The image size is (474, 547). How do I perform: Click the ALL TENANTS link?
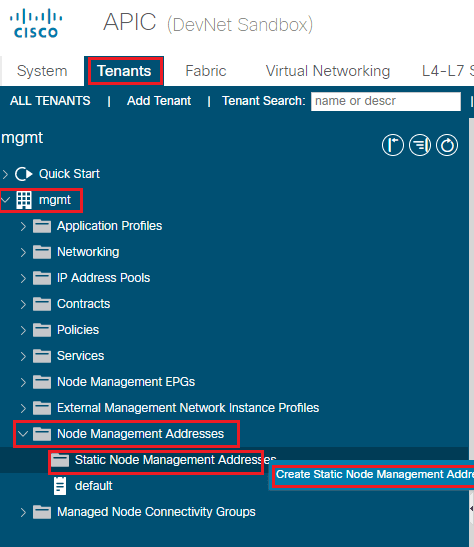pyautogui.click(x=50, y=101)
